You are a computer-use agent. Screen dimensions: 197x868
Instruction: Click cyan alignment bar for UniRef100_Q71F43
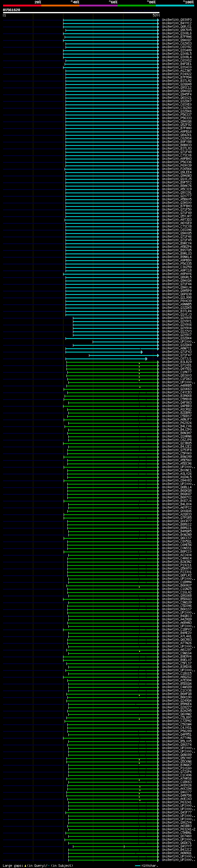tap(104, 352)
